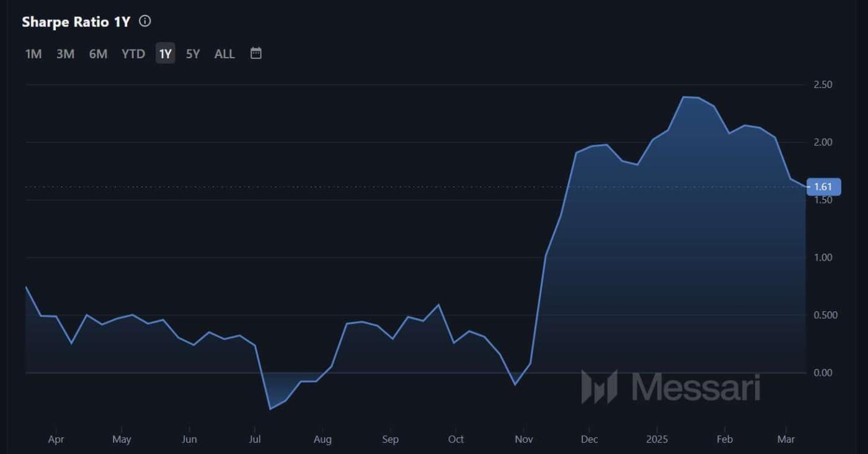Select the 5Y time range
The width and height of the screenshot is (868, 454).
point(192,54)
